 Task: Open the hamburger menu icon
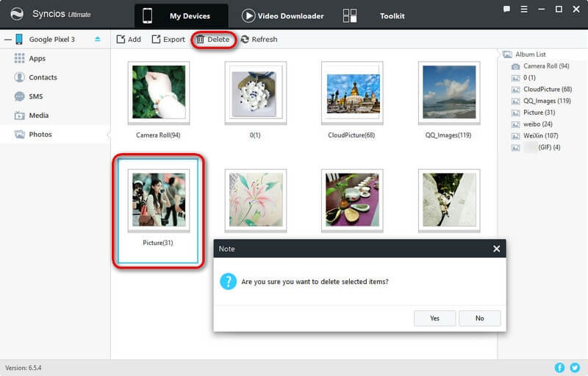click(x=524, y=9)
